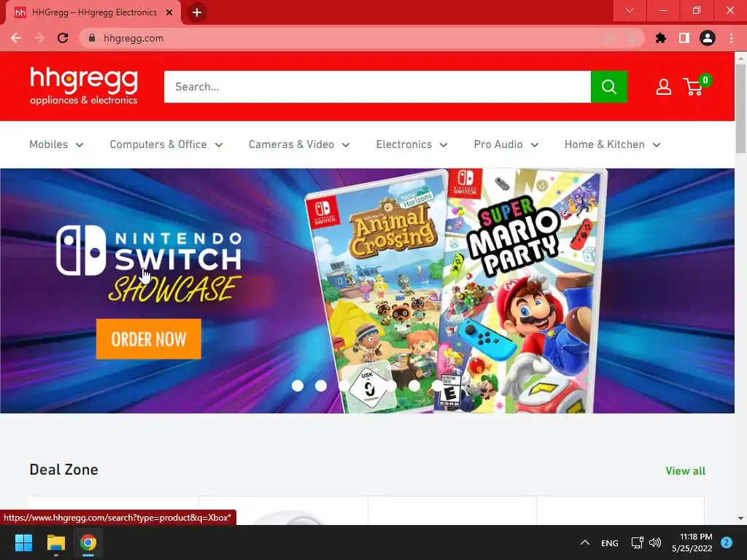Screen dimensions: 747x560
Task: Reload the hhgregg page
Action: (x=63, y=38)
